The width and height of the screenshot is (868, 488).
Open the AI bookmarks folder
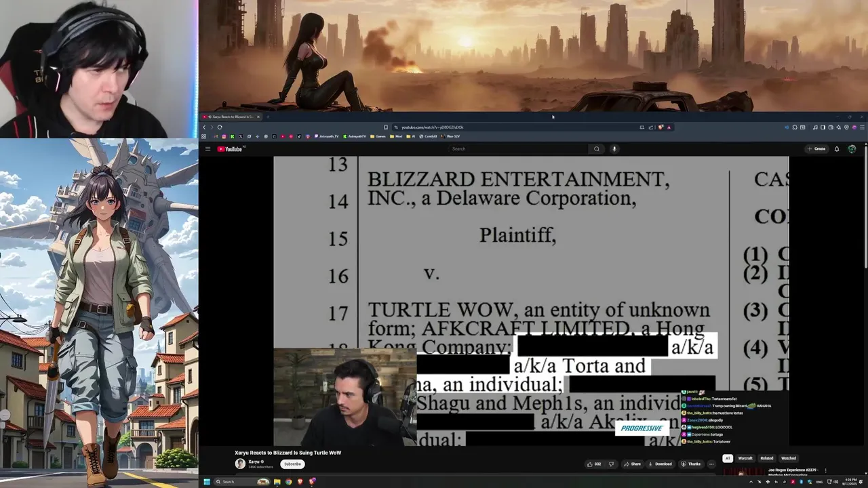pos(411,136)
